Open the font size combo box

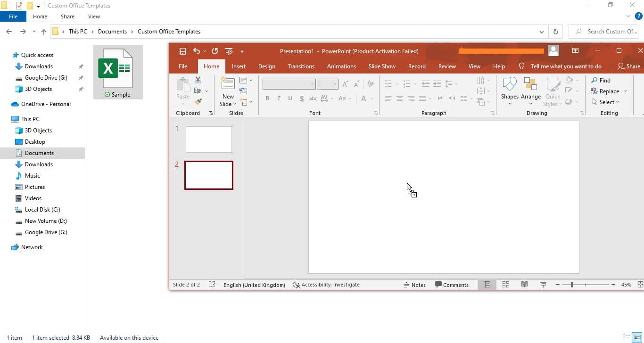tap(327, 84)
